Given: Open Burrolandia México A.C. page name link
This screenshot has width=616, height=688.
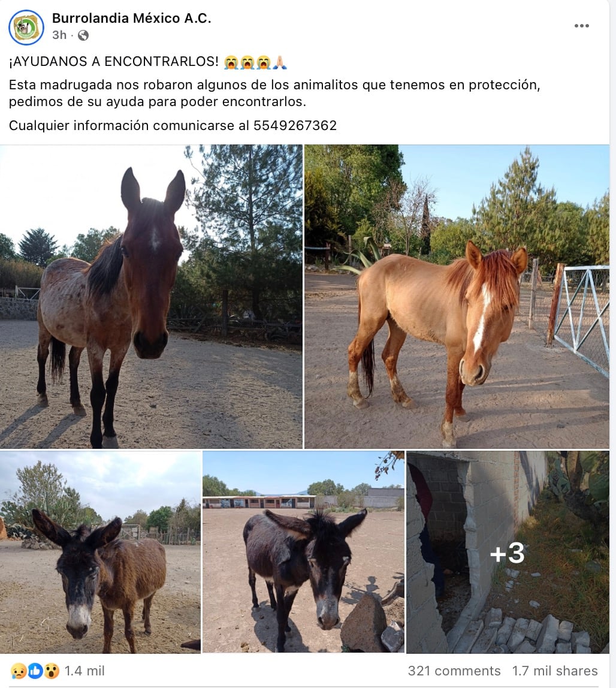Looking at the screenshot, I should pyautogui.click(x=132, y=18).
